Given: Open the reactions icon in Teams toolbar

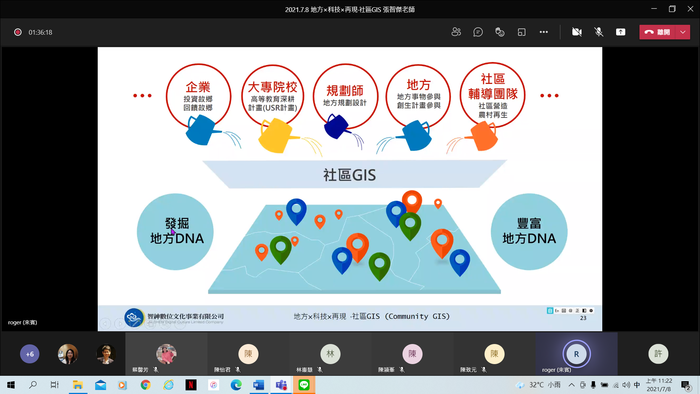Looking at the screenshot, I should pyautogui.click(x=500, y=32).
